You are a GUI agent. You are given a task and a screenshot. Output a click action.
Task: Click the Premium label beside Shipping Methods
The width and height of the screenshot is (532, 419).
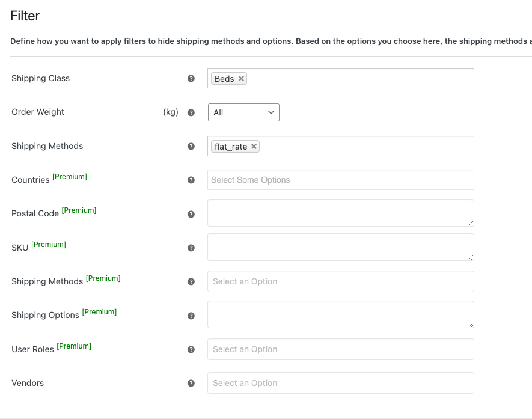pyautogui.click(x=103, y=278)
